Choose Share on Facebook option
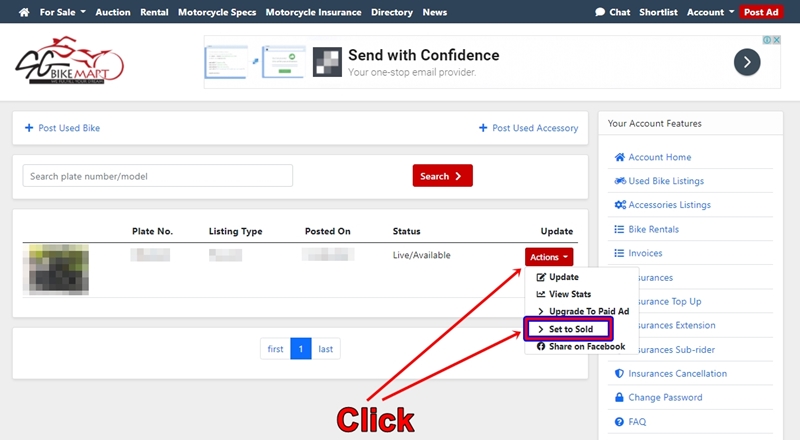 pyautogui.click(x=580, y=346)
